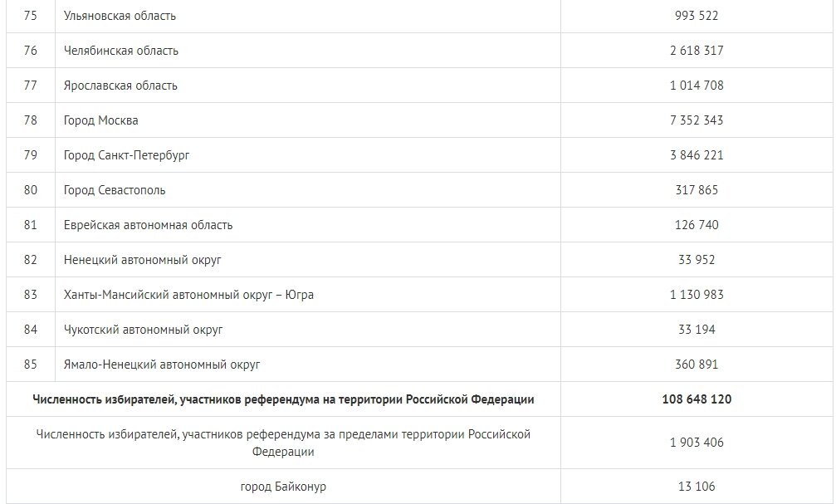Click the value 13 106

pyautogui.click(x=697, y=487)
